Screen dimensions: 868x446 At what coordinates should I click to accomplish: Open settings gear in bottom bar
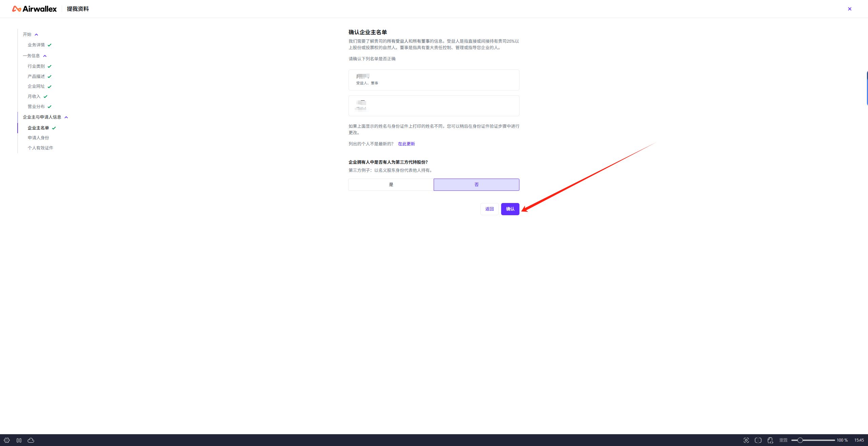7,440
